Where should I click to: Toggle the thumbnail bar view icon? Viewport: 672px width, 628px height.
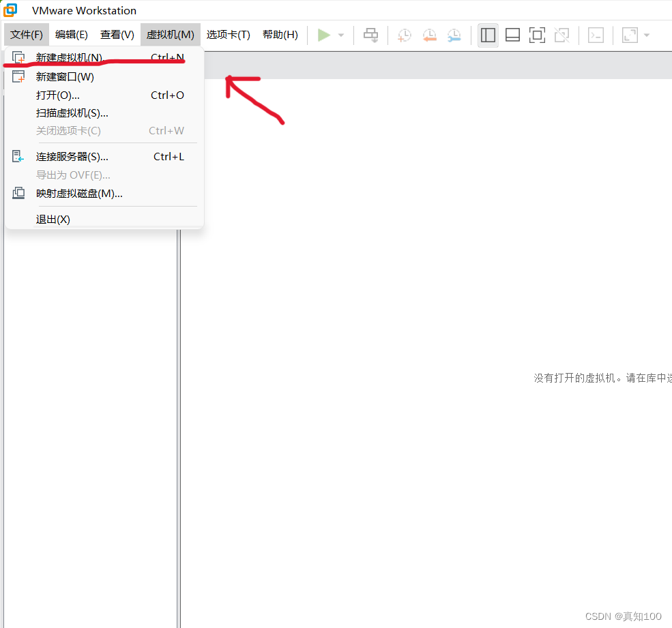512,35
